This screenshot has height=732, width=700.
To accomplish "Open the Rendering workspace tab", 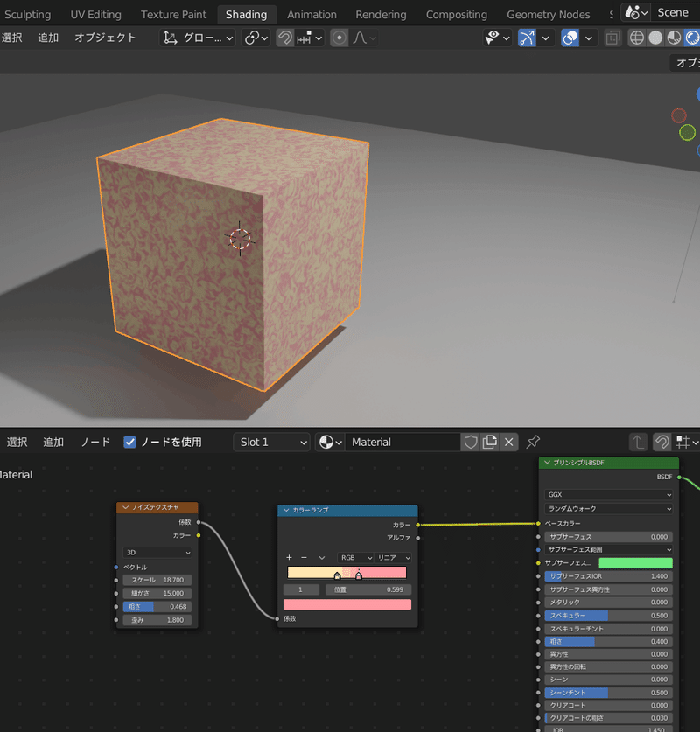I will point(381,15).
